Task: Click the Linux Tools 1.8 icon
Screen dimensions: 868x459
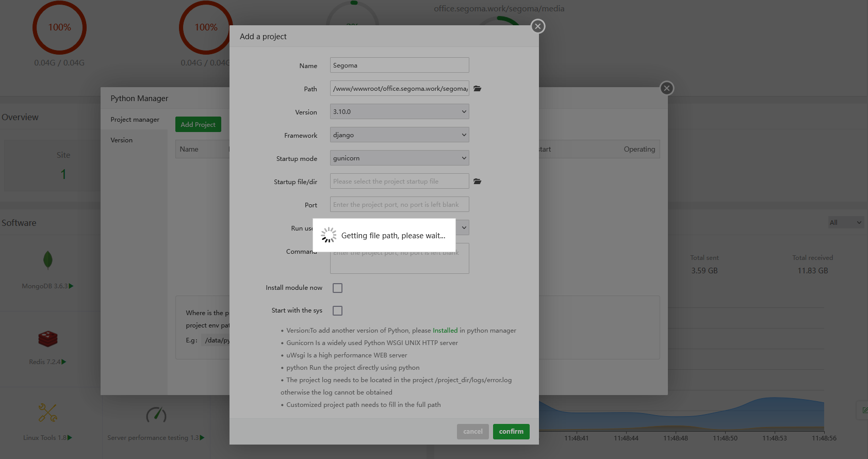Action: pos(48,413)
